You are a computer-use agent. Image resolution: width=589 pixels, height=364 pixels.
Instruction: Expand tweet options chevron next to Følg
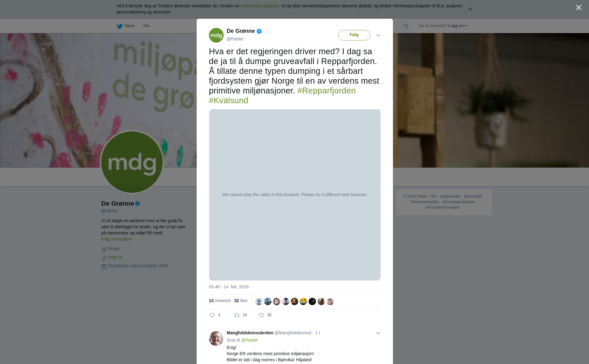pyautogui.click(x=378, y=35)
